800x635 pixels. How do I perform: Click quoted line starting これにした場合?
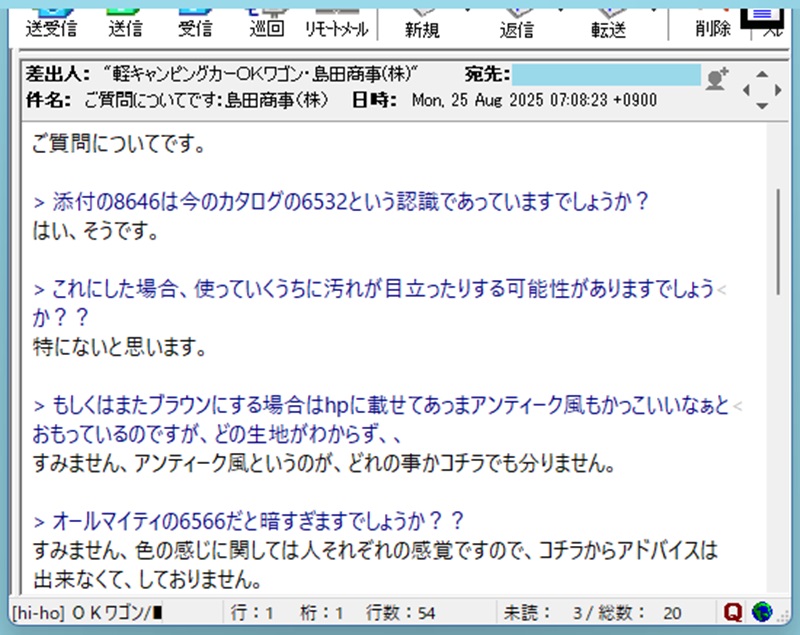tap(373, 289)
